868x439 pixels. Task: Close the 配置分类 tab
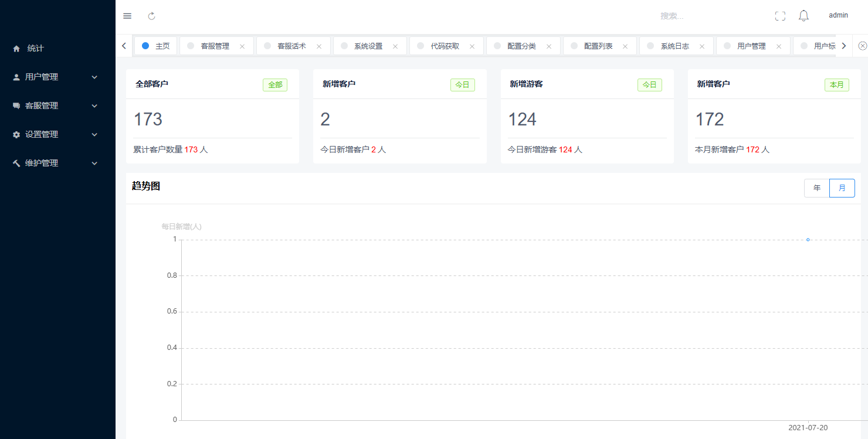point(549,46)
